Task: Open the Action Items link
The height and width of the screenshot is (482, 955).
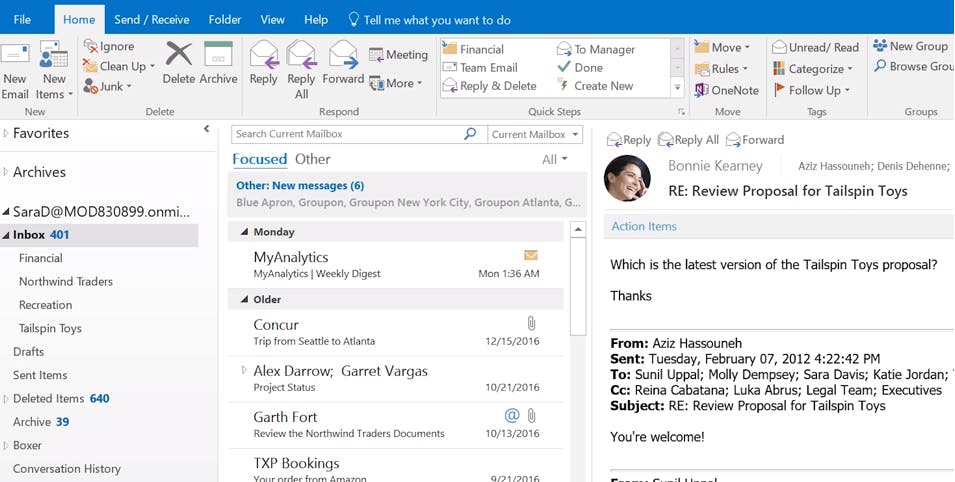Action: pos(644,226)
